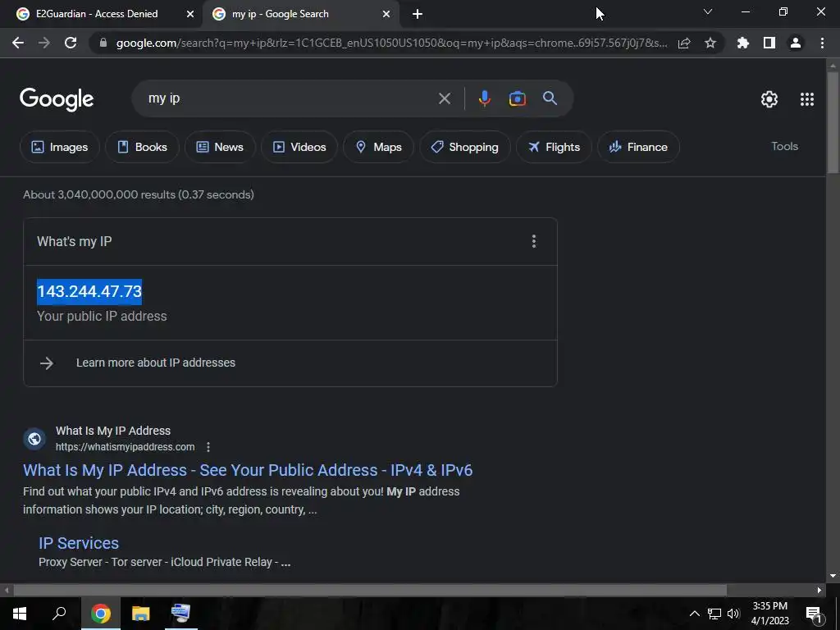Open network status tray icon
840x630 pixels.
[714, 614]
